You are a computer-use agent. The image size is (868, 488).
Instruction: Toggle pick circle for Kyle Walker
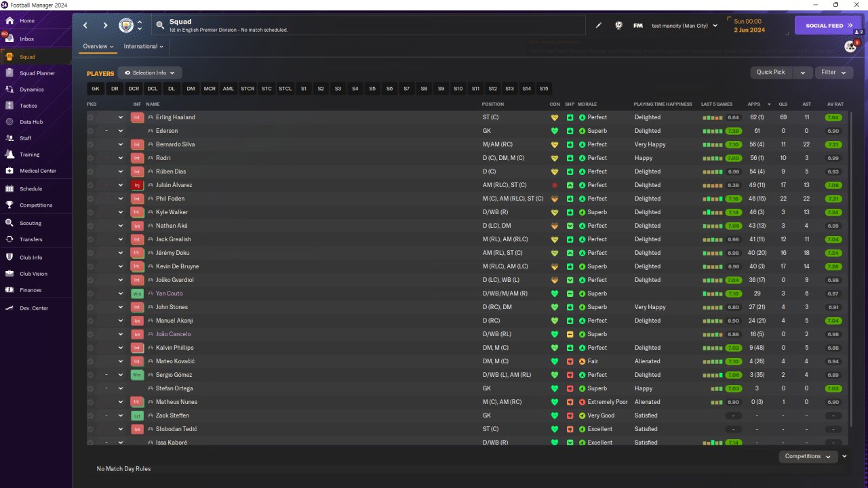tap(90, 212)
